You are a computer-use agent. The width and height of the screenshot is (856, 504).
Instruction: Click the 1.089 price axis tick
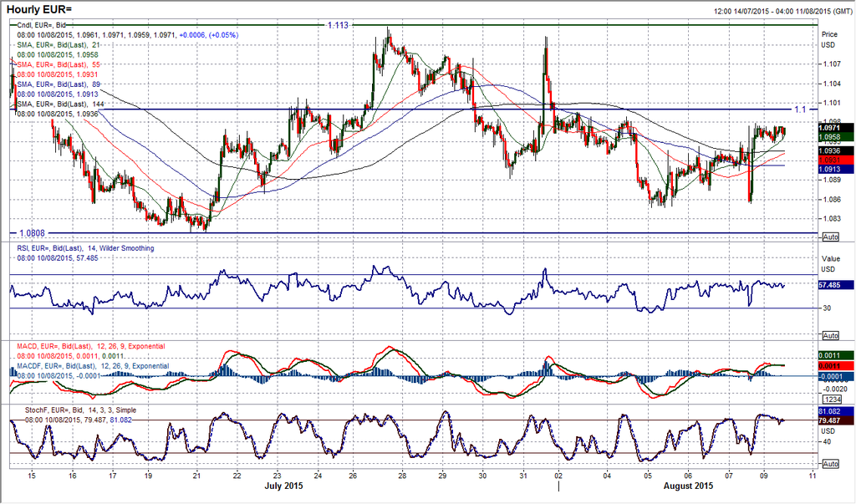tap(832, 180)
